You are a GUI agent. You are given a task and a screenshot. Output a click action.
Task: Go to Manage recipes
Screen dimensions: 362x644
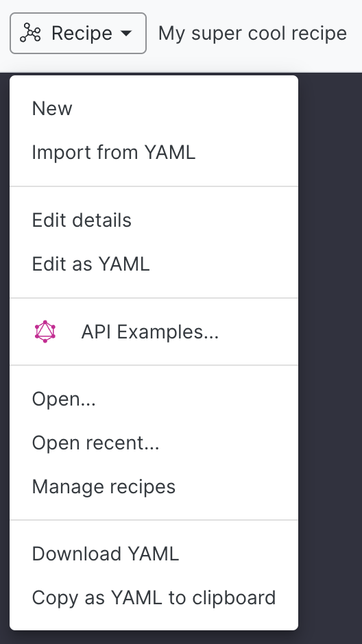coord(154,486)
